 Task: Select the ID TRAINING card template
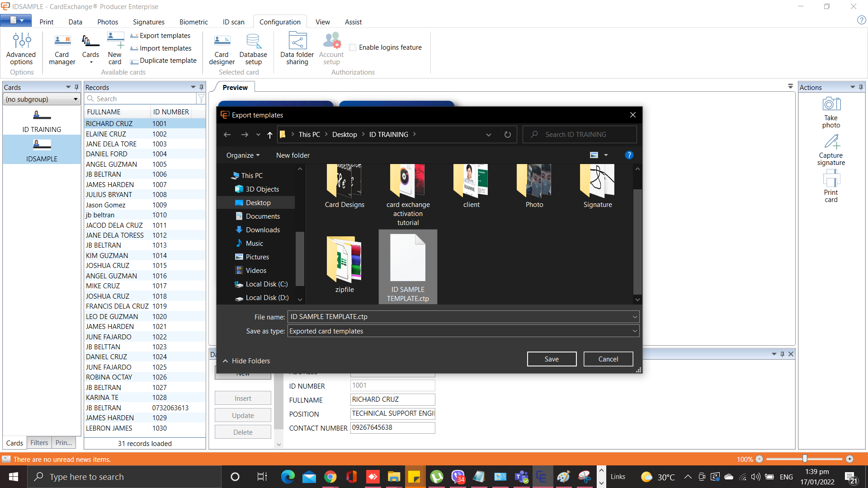[x=42, y=121]
